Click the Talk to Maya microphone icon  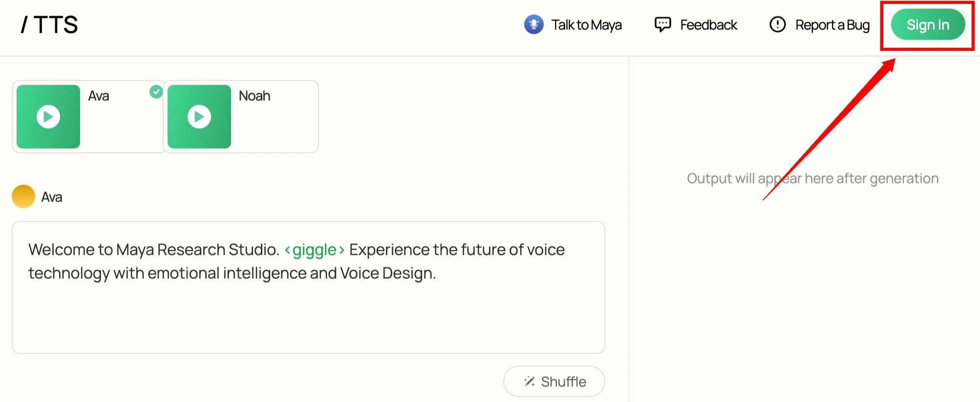pos(533,24)
